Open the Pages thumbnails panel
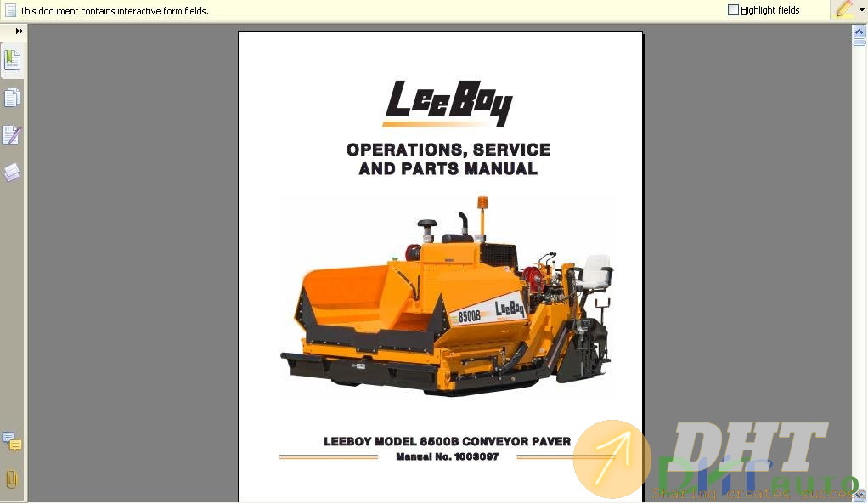Screen dimensions: 868x504 [12, 98]
